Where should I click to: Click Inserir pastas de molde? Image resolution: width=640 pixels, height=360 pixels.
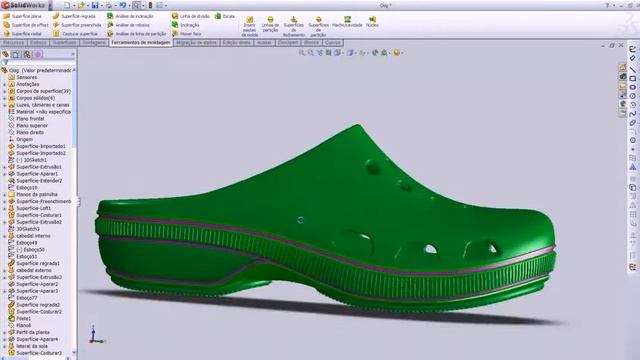point(249,27)
